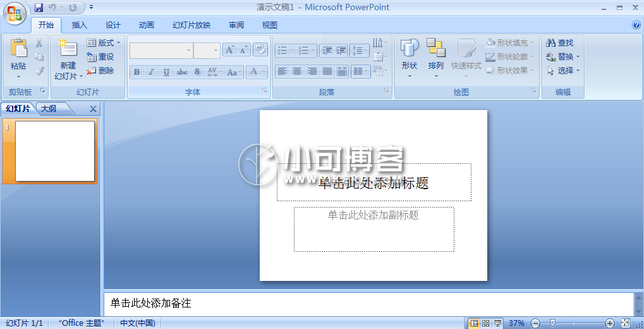Image resolution: width=644 pixels, height=329 pixels.
Task: Open 形状效果 shape effects
Action: [x=510, y=71]
